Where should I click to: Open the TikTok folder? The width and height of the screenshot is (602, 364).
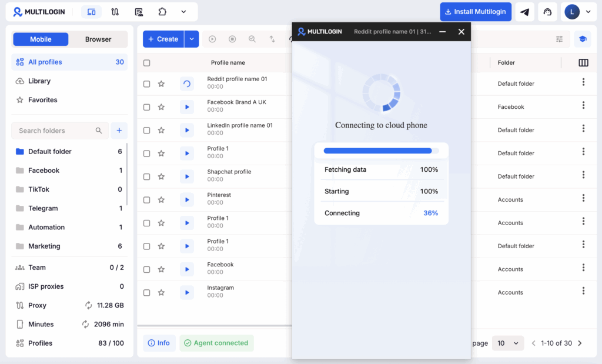point(68,189)
